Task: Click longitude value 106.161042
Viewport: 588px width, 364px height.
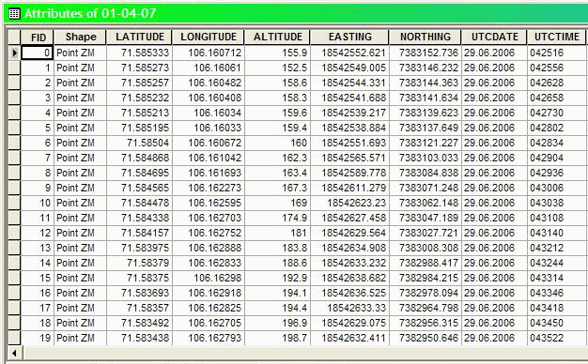Action: coord(214,158)
